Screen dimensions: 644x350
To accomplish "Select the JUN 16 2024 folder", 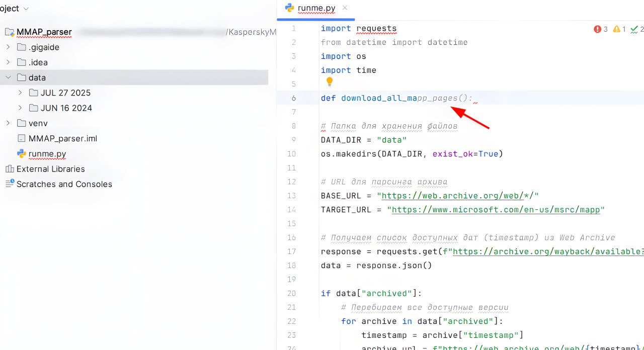I will click(66, 108).
